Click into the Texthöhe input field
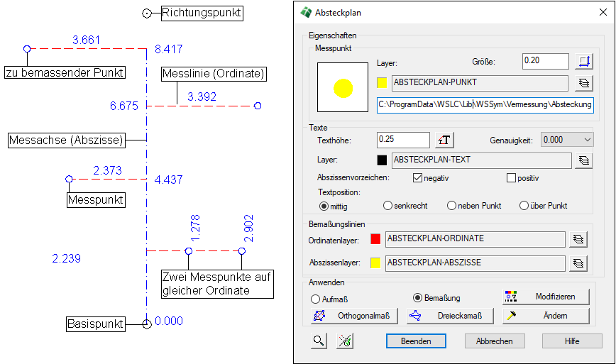The width and height of the screenshot is (616, 364). click(x=403, y=140)
